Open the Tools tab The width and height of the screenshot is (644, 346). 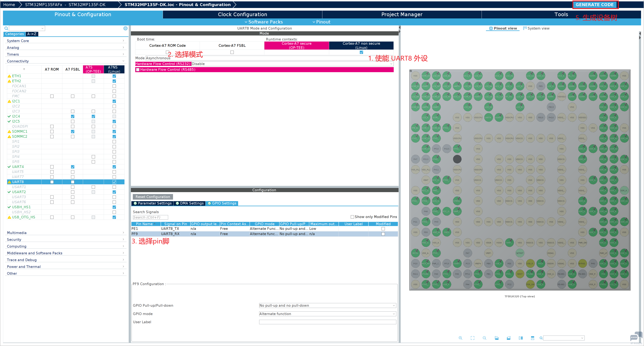561,14
